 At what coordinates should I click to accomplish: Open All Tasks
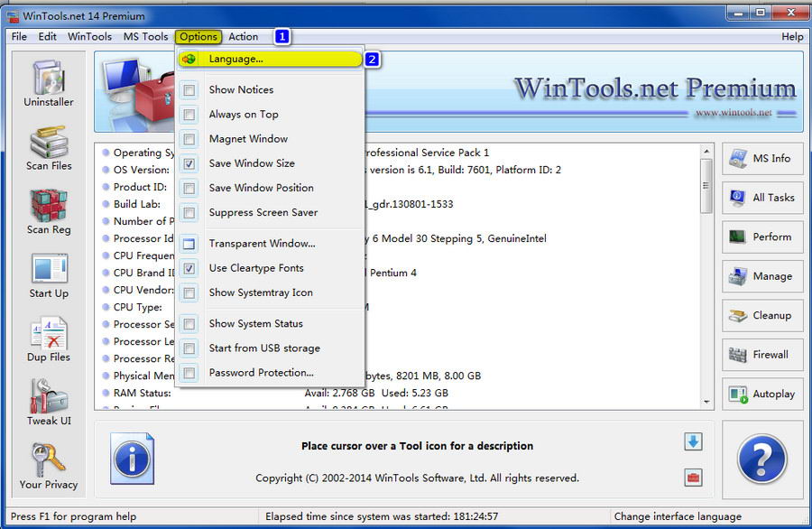pos(762,198)
